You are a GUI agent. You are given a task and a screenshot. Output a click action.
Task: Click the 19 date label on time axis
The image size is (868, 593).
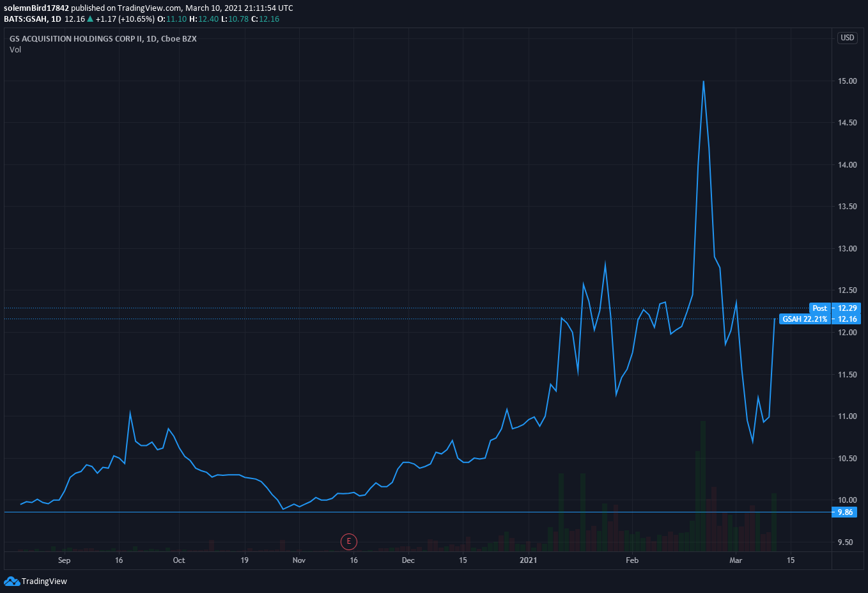click(245, 560)
